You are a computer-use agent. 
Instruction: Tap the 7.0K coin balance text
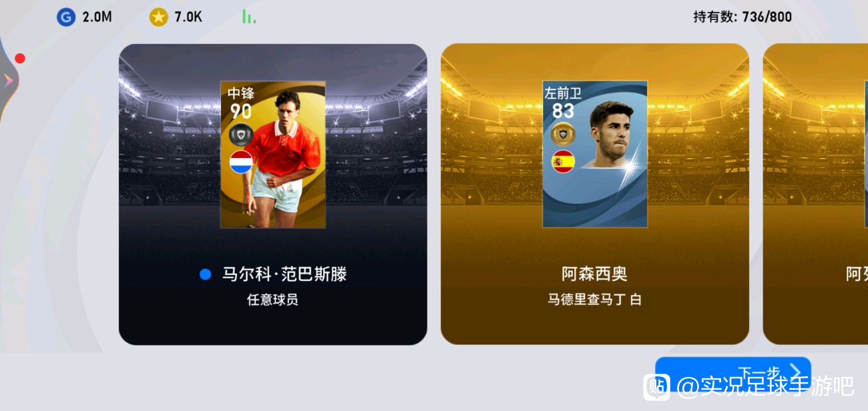[x=188, y=17]
